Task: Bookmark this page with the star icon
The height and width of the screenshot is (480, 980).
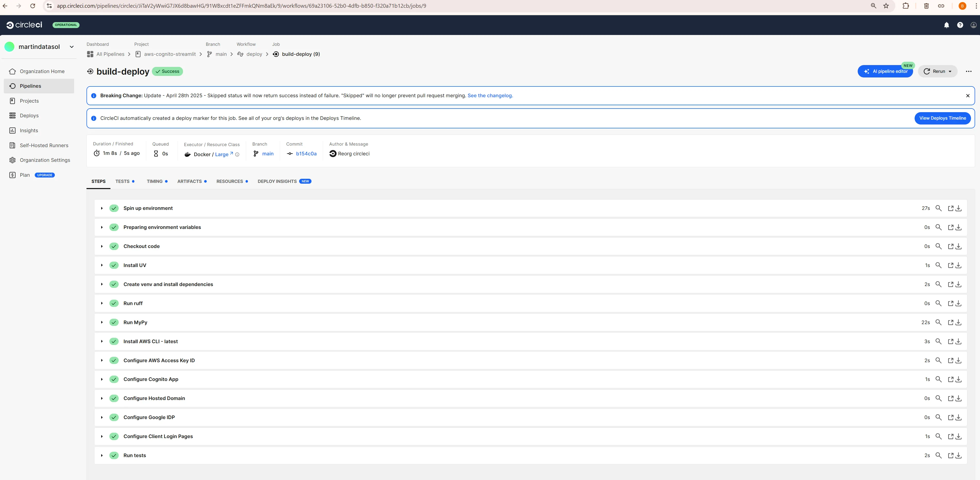Action: coord(886,6)
